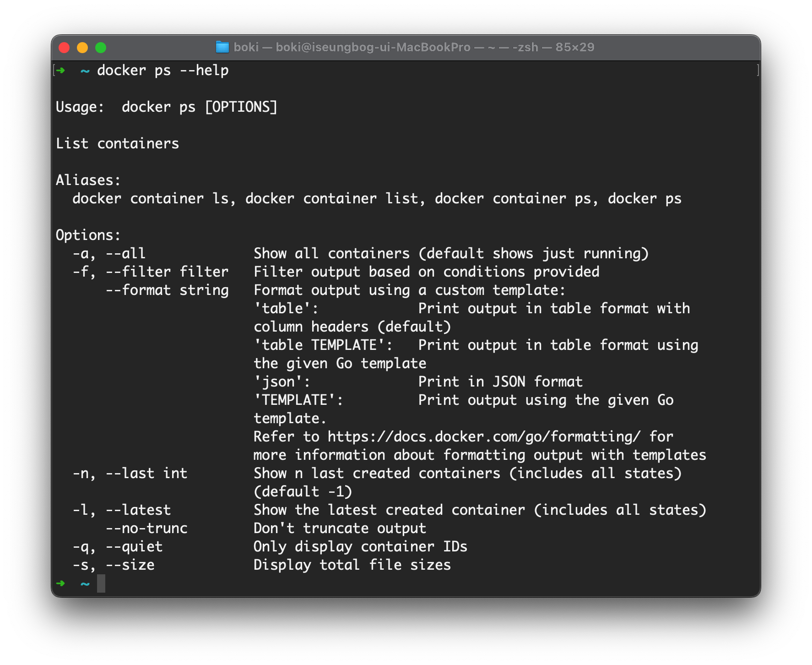Image resolution: width=812 pixels, height=665 pixels.
Task: Click 'Only display container IDs' description
Action: [x=361, y=547]
